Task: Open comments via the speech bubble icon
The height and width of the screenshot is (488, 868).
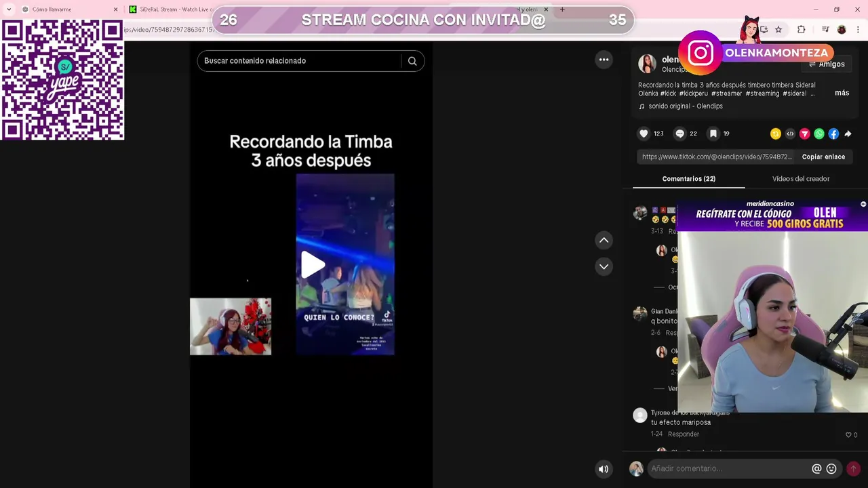Action: click(x=679, y=134)
